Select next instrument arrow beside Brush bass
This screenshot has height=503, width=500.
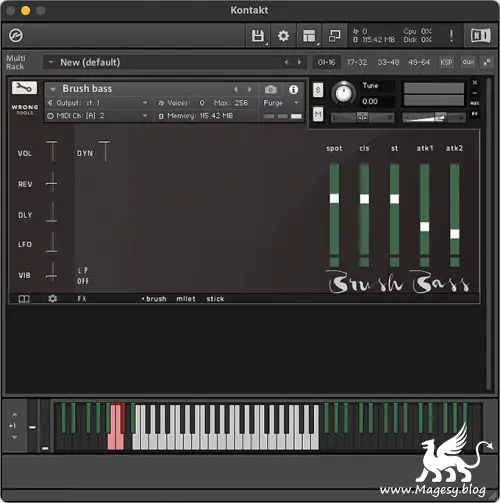[x=249, y=89]
